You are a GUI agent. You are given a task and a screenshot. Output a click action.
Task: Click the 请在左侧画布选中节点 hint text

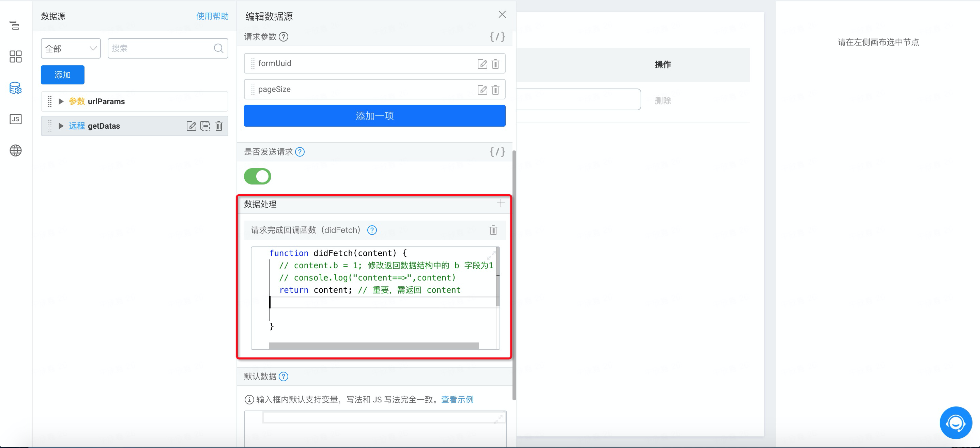tap(878, 42)
